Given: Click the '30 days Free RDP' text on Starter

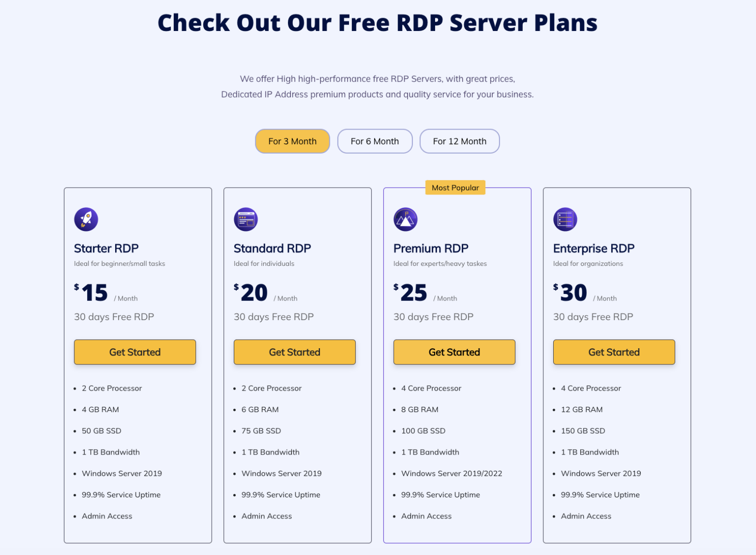Looking at the screenshot, I should 114,317.
